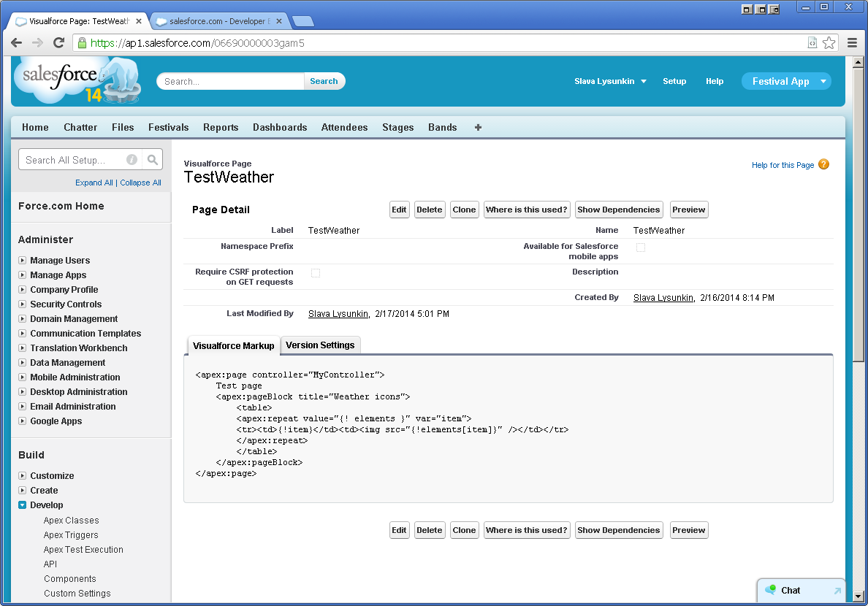Open the Bands tab

click(442, 127)
